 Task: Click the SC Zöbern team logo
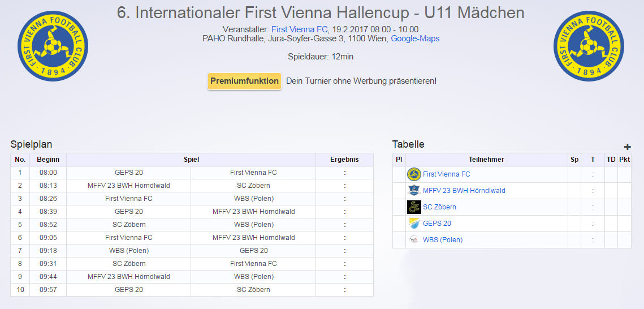(x=414, y=207)
